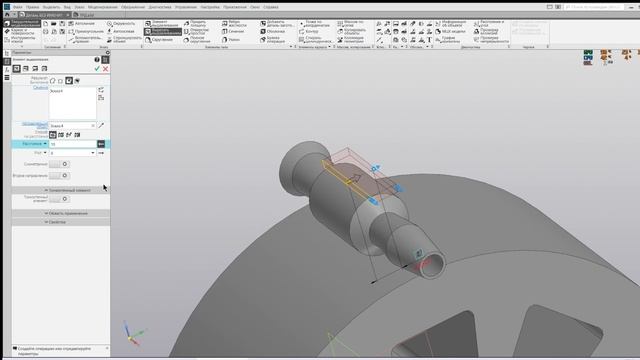
Task: Click the Fillet (Скругление) tool
Action: point(159,40)
